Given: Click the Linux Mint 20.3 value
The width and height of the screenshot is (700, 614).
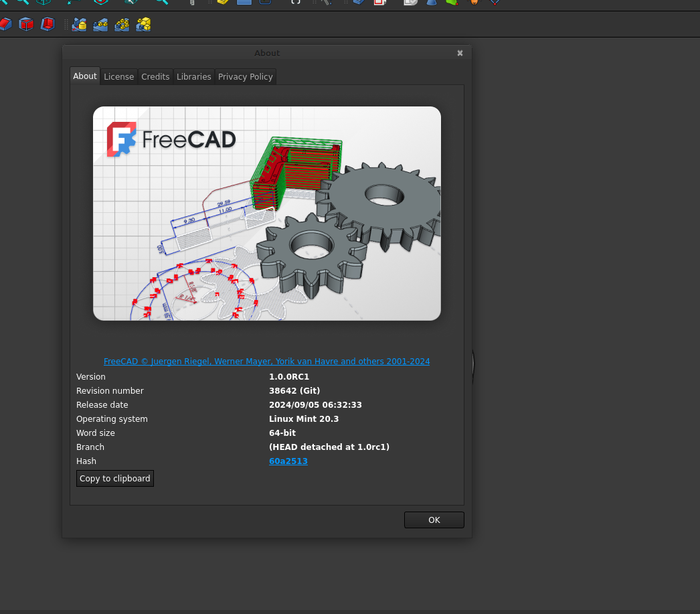Looking at the screenshot, I should pyautogui.click(x=304, y=419).
